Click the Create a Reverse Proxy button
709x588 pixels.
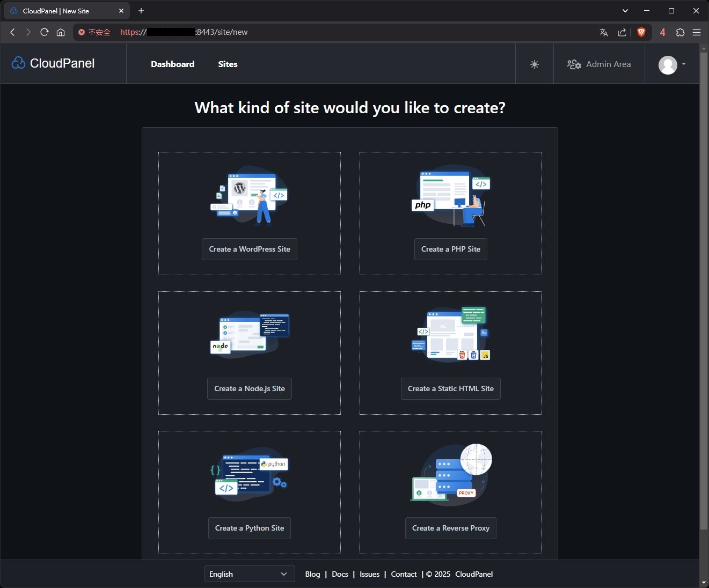point(451,528)
